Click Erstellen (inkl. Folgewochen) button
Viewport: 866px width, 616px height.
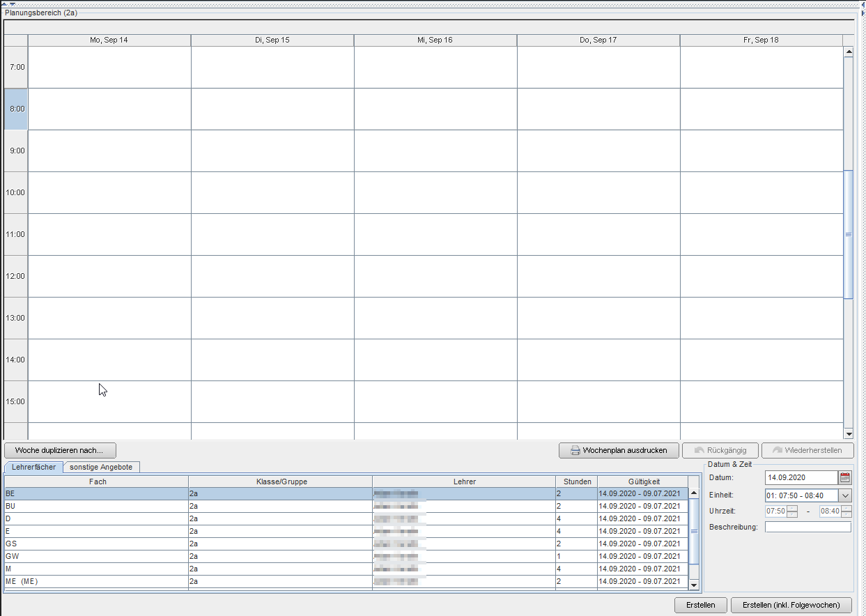pyautogui.click(x=791, y=605)
